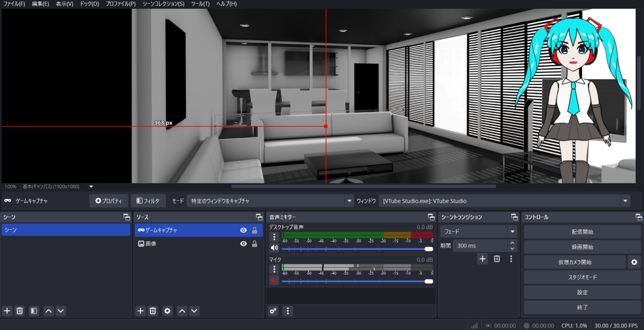Image resolution: width=644 pixels, height=330 pixels.
Task: Adjust the Mic volume slider
Action: (x=357, y=282)
